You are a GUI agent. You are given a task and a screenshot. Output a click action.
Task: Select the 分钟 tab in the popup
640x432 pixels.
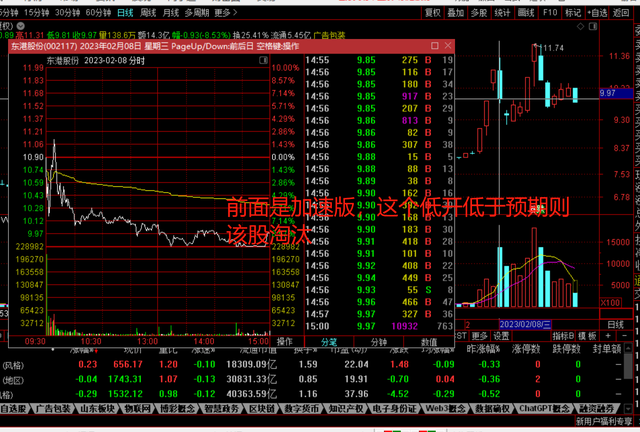[x=379, y=342]
